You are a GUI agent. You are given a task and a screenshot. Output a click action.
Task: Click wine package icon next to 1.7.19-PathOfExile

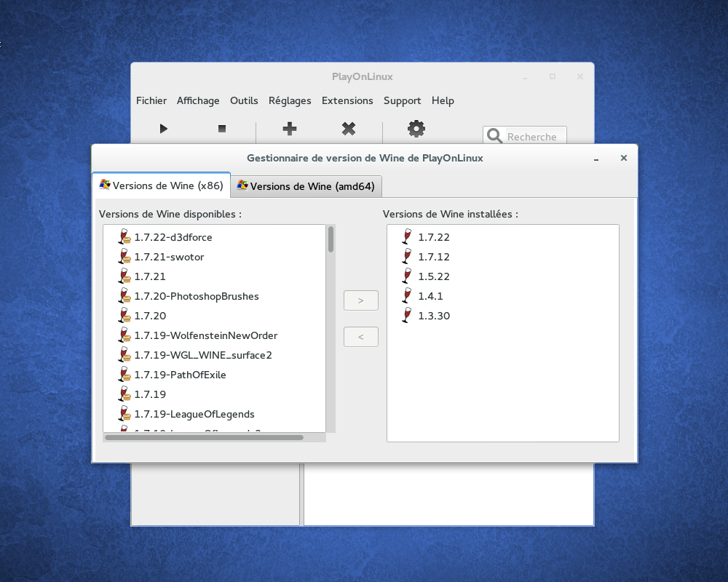tap(124, 374)
